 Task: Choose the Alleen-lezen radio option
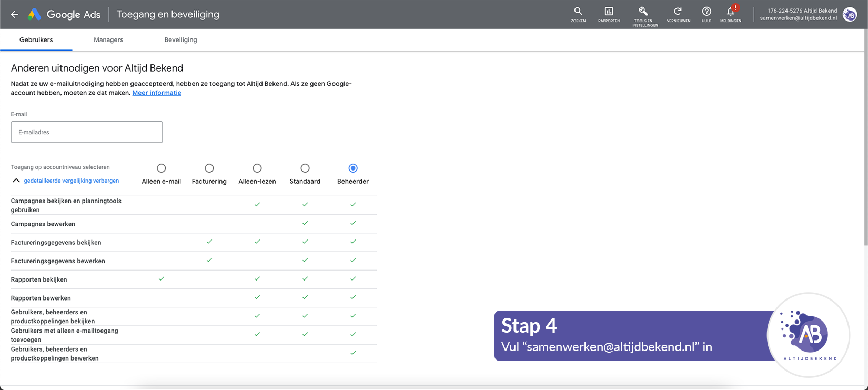point(257,168)
